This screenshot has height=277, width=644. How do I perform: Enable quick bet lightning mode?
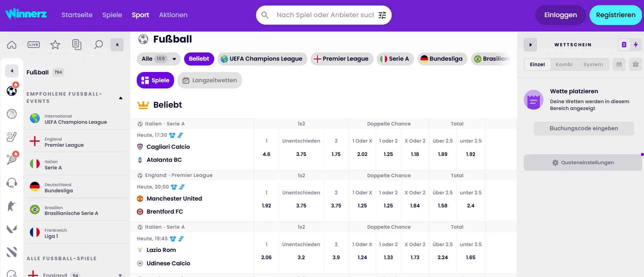click(636, 45)
